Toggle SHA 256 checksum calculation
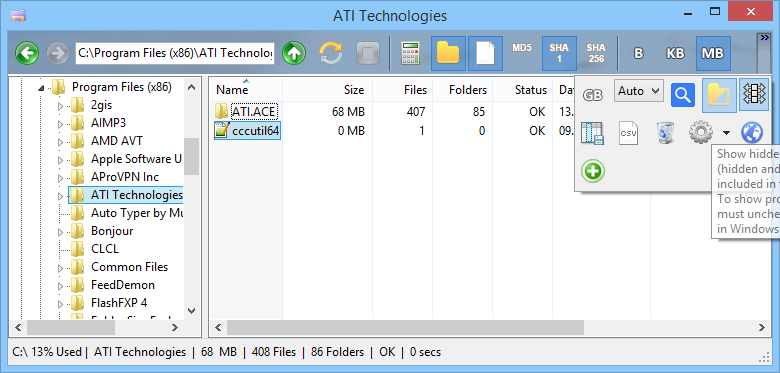Viewport: 780px width, 373px height. [596, 53]
